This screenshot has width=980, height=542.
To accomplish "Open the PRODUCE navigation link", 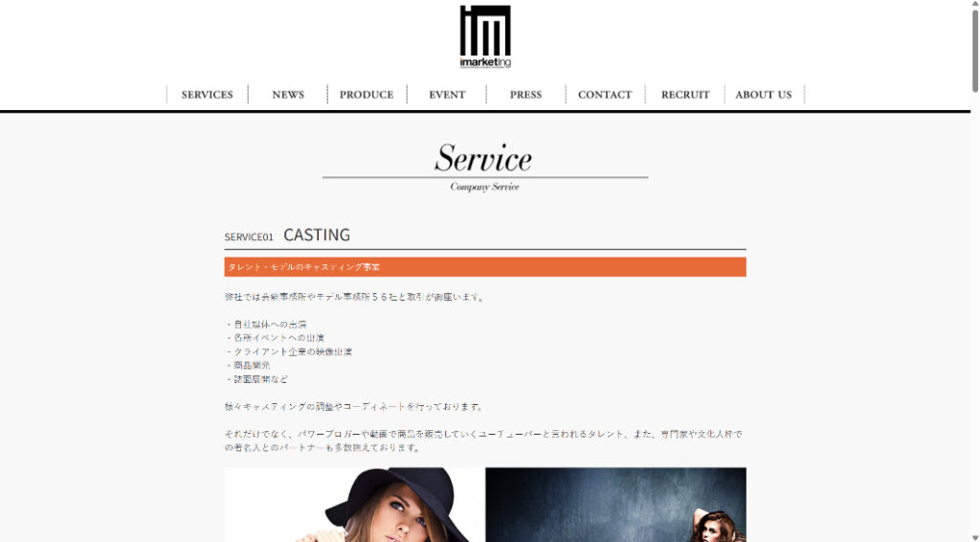I will pos(367,95).
